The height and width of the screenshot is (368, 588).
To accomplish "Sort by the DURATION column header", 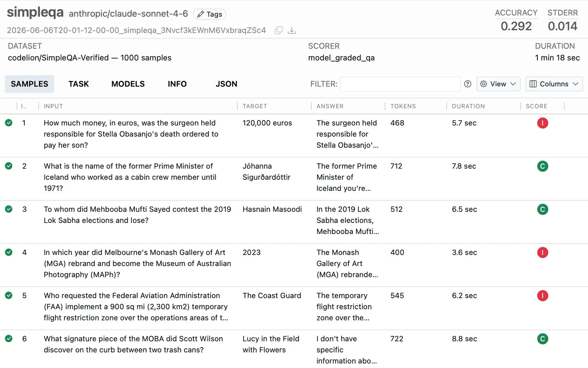I will 468,106.
